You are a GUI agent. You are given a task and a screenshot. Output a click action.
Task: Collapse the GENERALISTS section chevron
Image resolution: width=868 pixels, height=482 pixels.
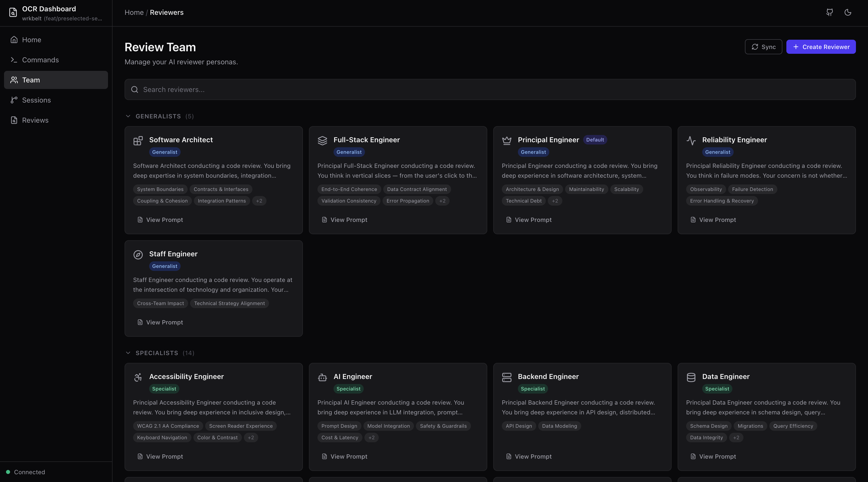coord(128,116)
